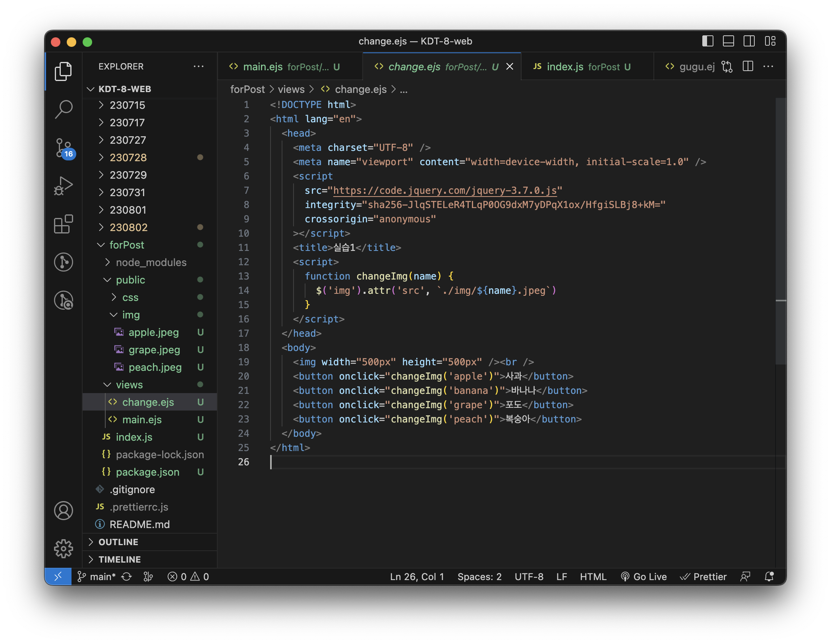Switch to main.ejs tab

(x=290, y=67)
